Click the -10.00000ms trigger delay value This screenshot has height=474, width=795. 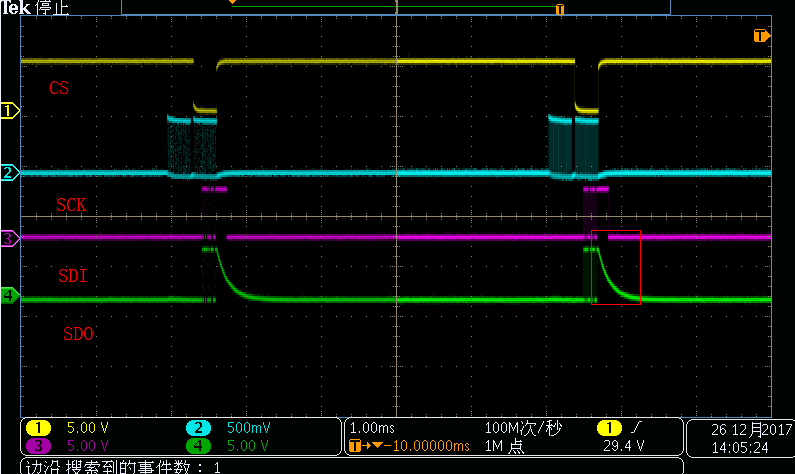click(427, 446)
